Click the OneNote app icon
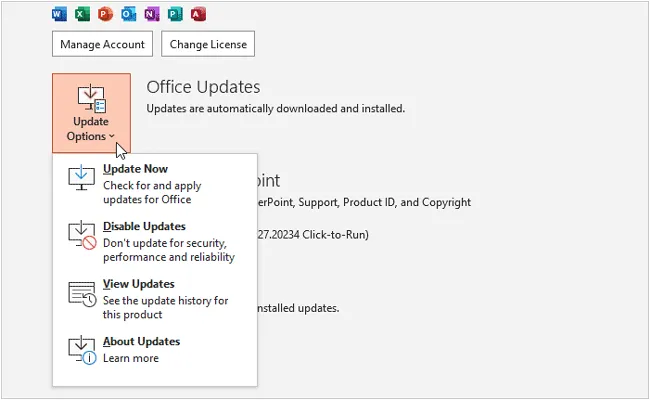The image size is (650, 400). tap(151, 15)
